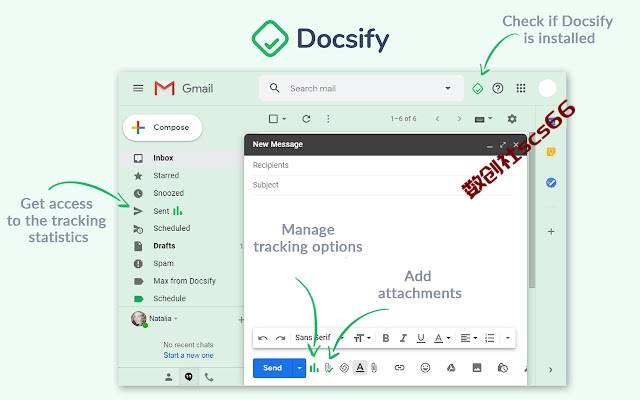Collapse the side panel arrow
The width and height of the screenshot is (640, 400).
coord(551,370)
